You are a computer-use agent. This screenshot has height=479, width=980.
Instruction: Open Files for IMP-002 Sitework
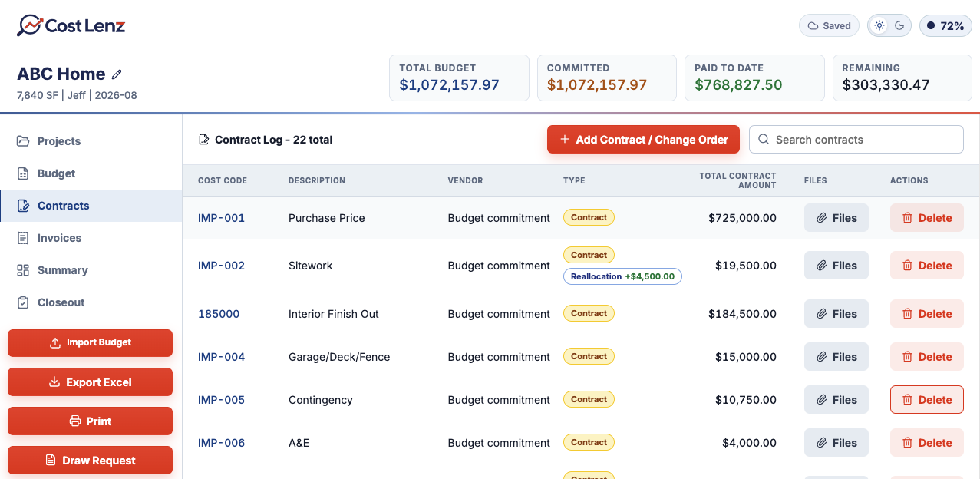click(x=836, y=266)
